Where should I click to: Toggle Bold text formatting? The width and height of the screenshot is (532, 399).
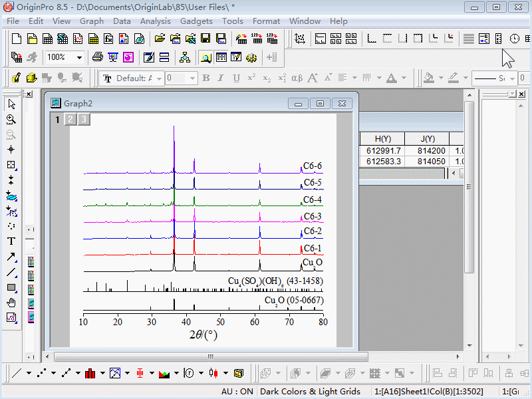(206, 78)
